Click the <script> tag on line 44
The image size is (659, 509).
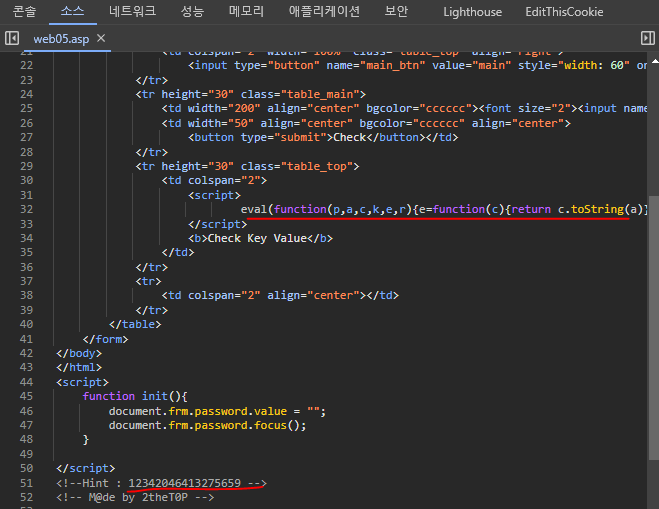(82, 382)
